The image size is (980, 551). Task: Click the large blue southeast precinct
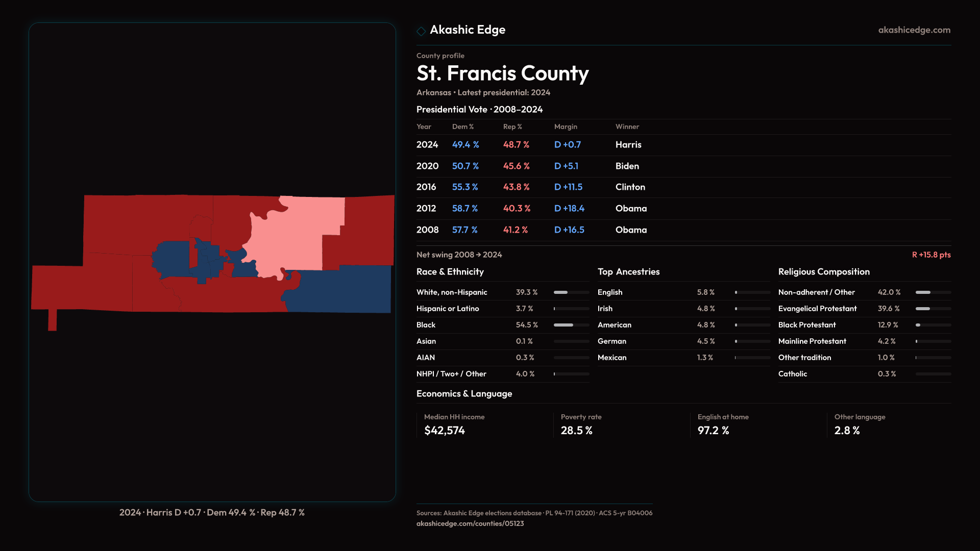coord(347,291)
